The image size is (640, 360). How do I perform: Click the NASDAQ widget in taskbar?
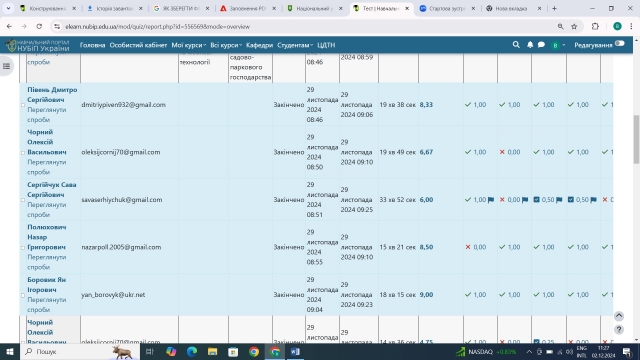486,351
